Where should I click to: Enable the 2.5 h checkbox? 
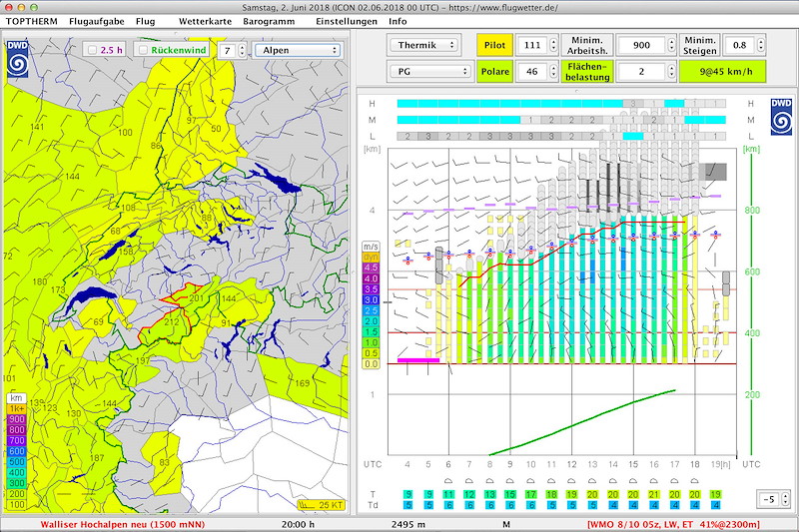click(x=92, y=50)
